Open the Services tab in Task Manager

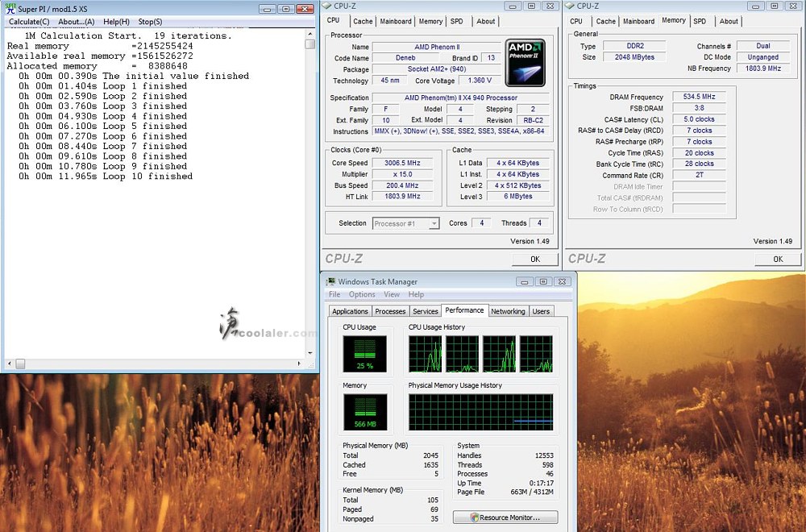coord(426,311)
